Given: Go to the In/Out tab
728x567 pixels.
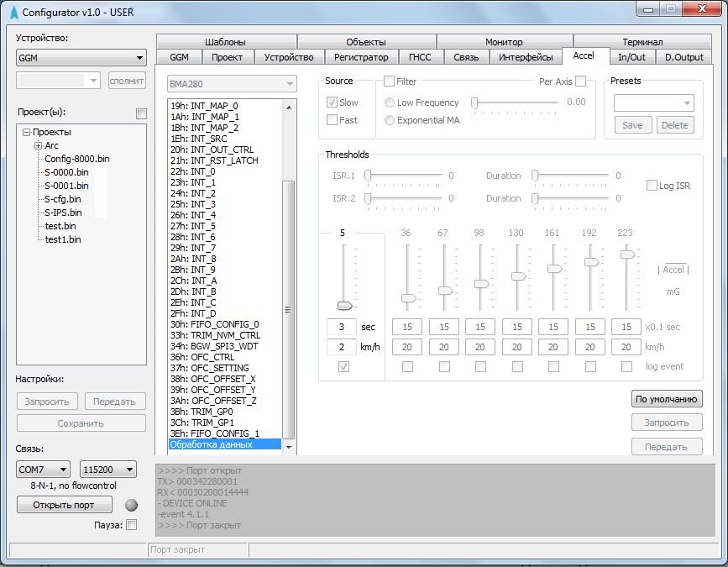Looking at the screenshot, I should click(x=631, y=57).
